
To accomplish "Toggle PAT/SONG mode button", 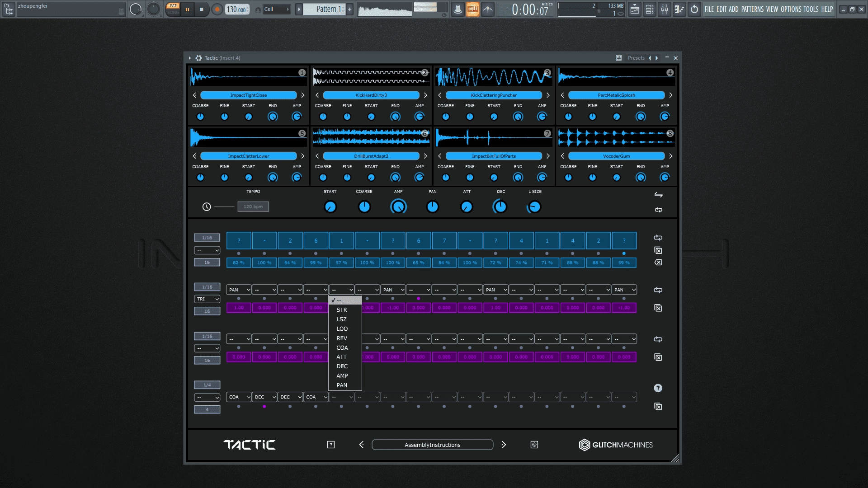I will pos(173,9).
